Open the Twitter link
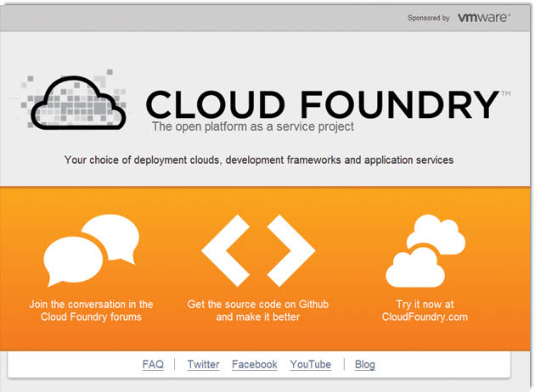 [x=203, y=364]
